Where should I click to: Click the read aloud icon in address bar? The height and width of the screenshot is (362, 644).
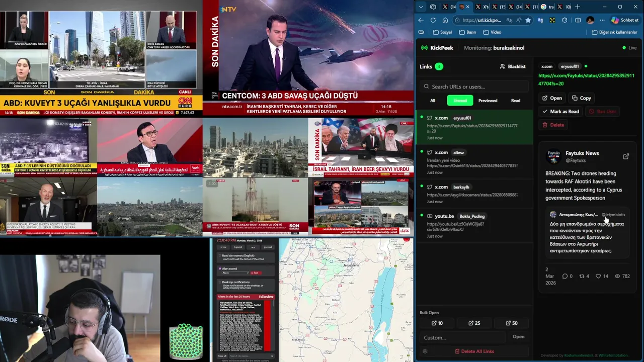tap(518, 20)
